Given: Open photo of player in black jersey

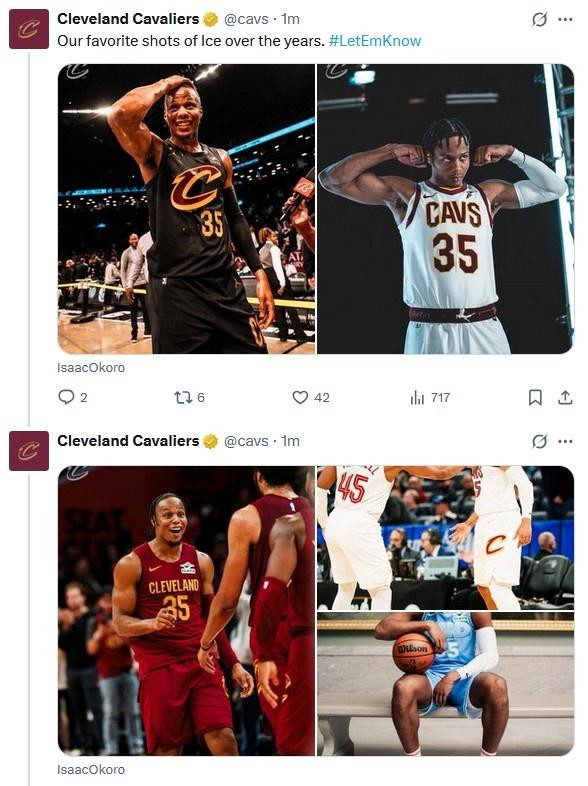Looking at the screenshot, I should 186,209.
